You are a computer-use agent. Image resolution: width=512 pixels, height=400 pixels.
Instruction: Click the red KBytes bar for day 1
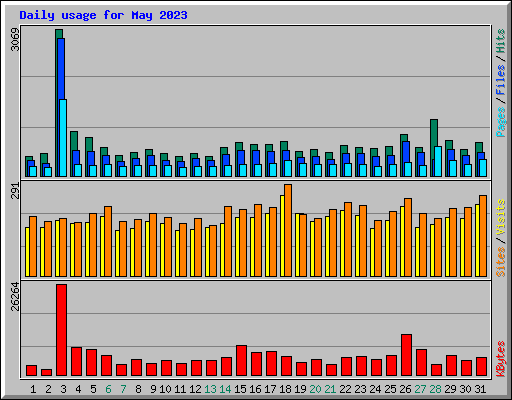pos(31,371)
